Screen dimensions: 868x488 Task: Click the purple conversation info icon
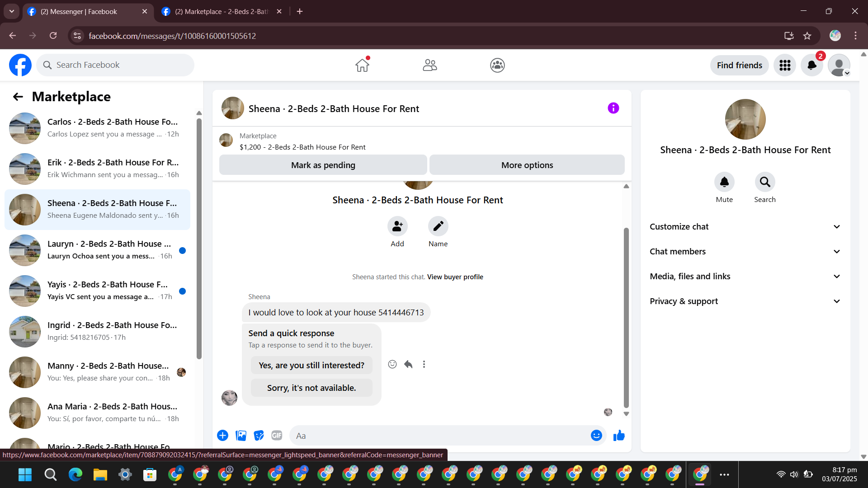(613, 108)
